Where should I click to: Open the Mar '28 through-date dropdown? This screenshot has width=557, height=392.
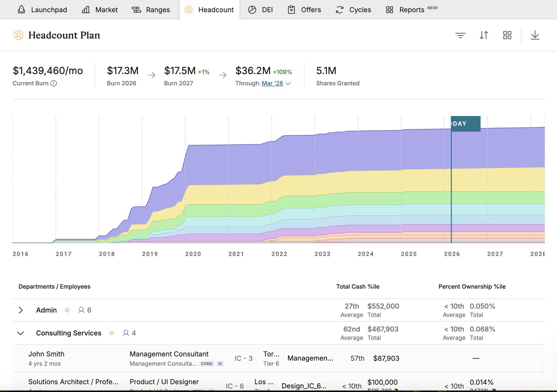point(288,84)
